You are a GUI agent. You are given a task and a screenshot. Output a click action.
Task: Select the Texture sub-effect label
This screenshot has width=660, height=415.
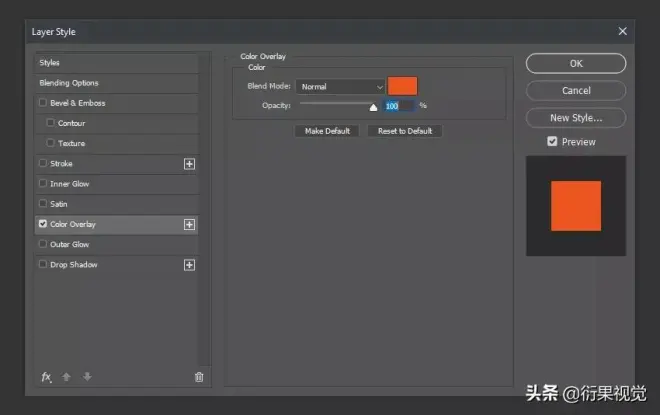click(72, 144)
